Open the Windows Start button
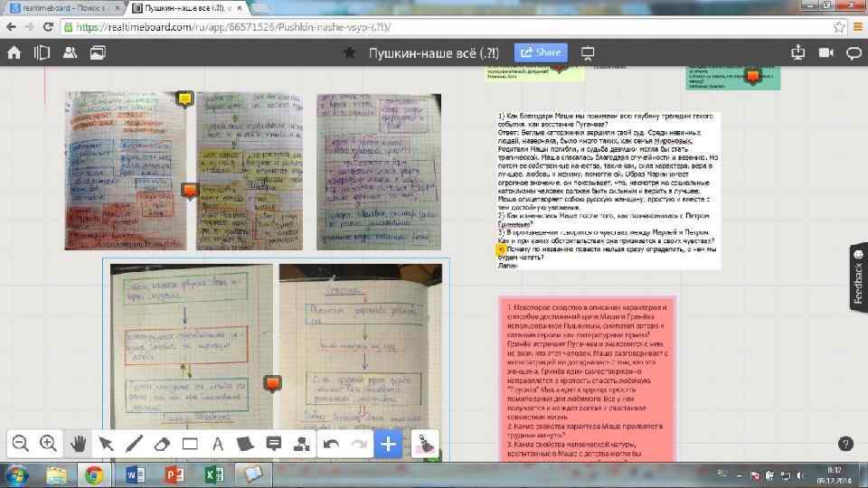Screen dimensions: 868x488 16,475
